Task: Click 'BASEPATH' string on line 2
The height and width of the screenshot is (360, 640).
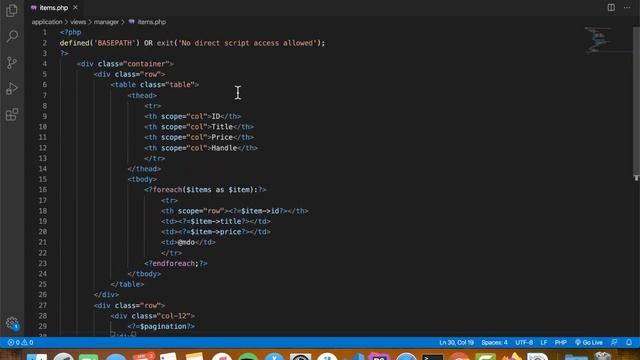Action: coord(115,43)
